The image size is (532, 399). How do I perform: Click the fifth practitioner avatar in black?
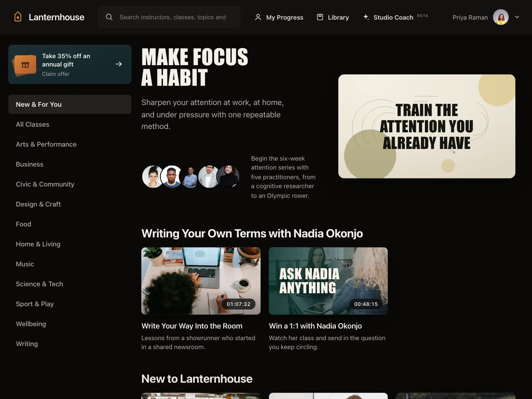(228, 177)
